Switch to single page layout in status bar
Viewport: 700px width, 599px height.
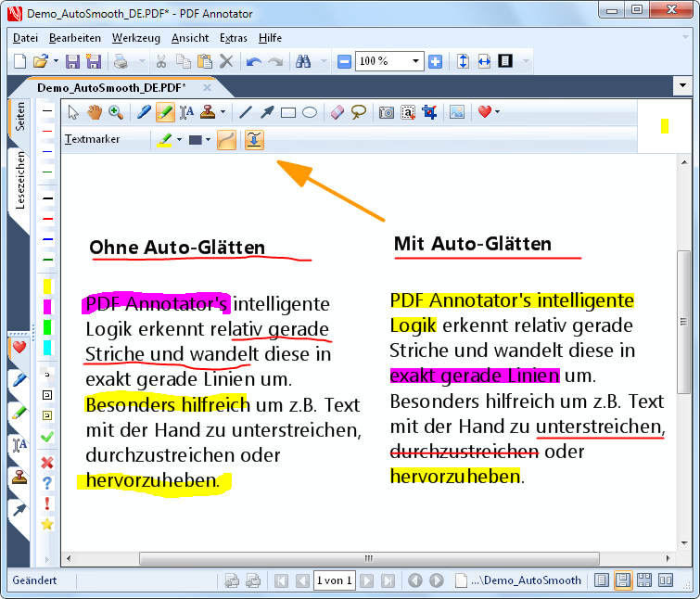[x=602, y=580]
